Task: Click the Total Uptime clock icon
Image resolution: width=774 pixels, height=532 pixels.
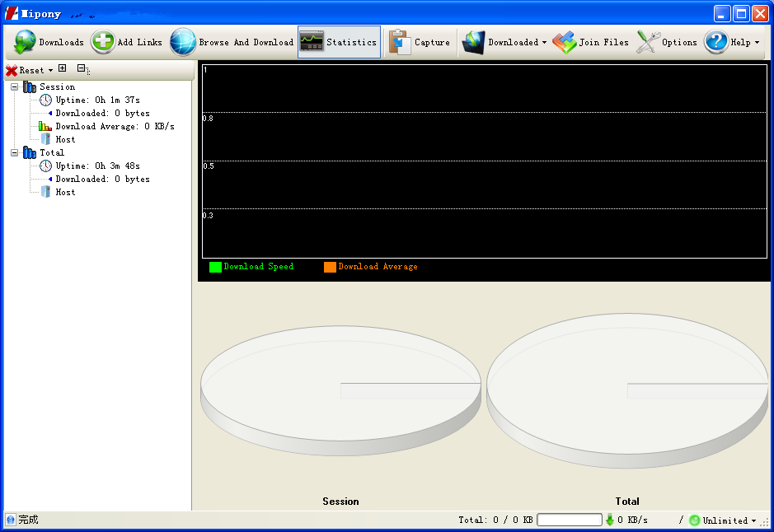Action: [x=45, y=166]
